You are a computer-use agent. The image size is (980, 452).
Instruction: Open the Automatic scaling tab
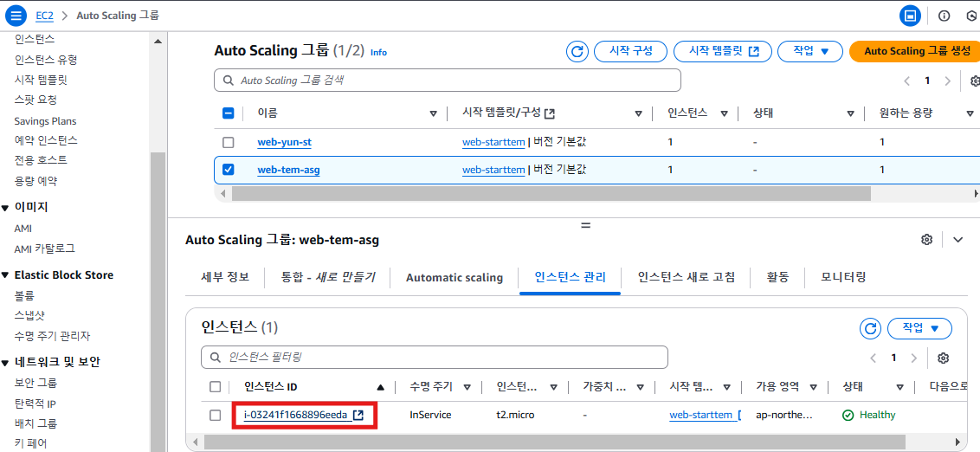(x=455, y=277)
